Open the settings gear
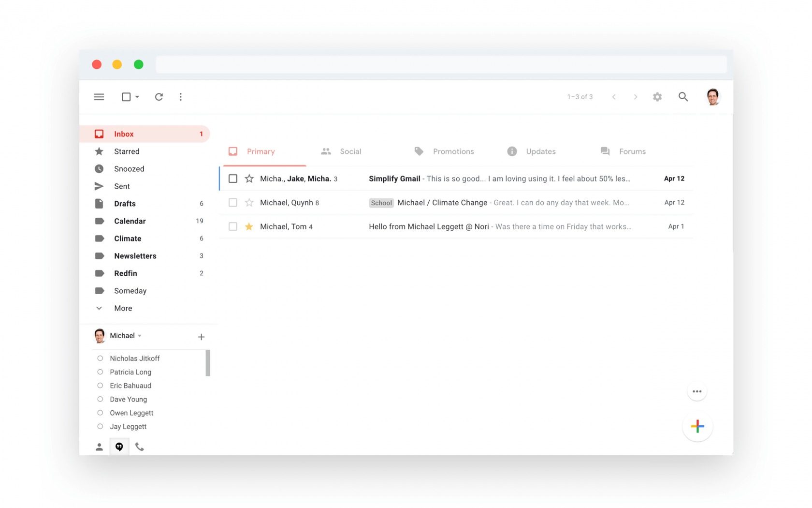This screenshot has width=812, height=508. pyautogui.click(x=657, y=97)
